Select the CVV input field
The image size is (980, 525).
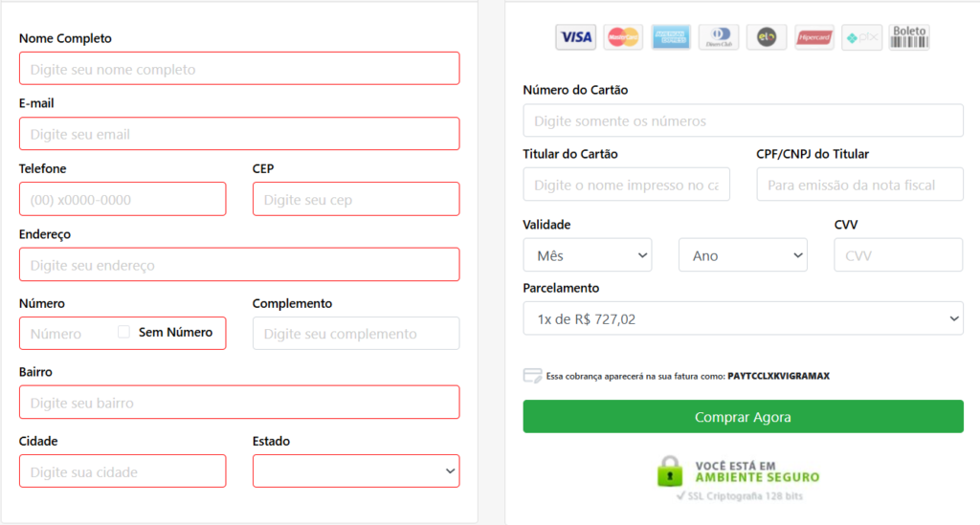898,254
